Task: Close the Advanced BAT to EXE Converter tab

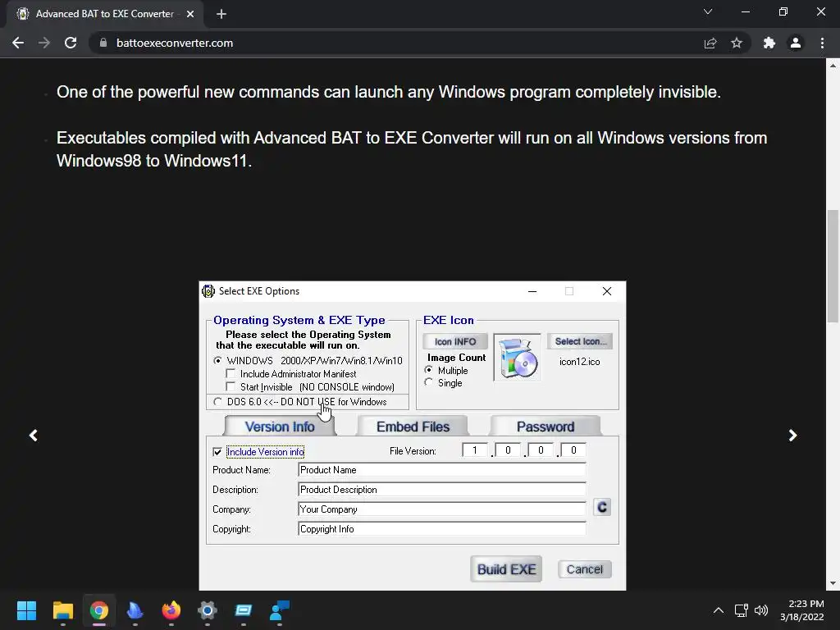Action: pyautogui.click(x=190, y=14)
